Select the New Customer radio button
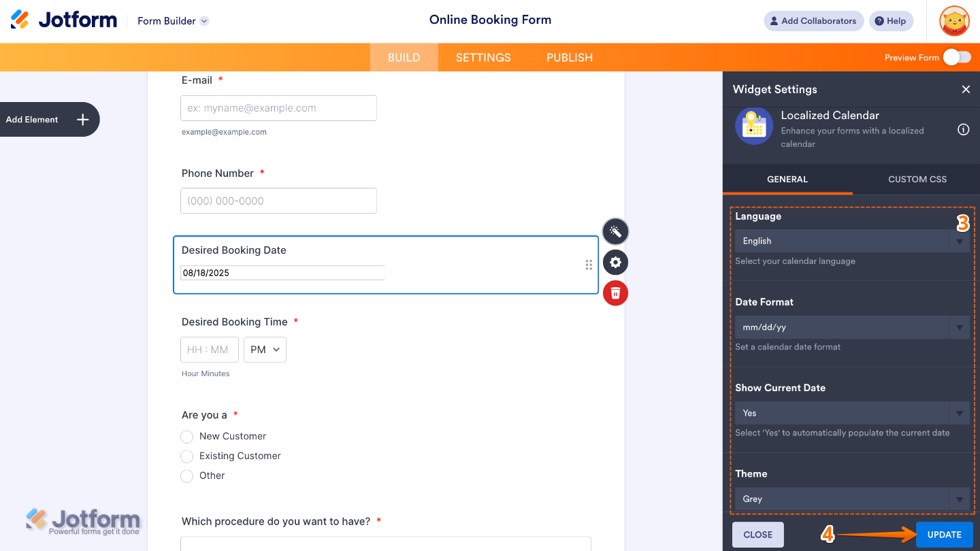 186,437
